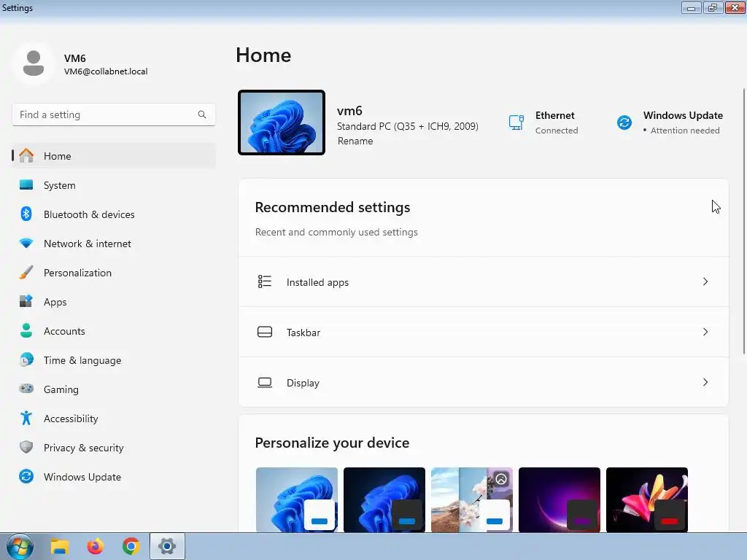Click the Windows Update sync icon in header
Screen dimensions: 747x560
(x=624, y=122)
